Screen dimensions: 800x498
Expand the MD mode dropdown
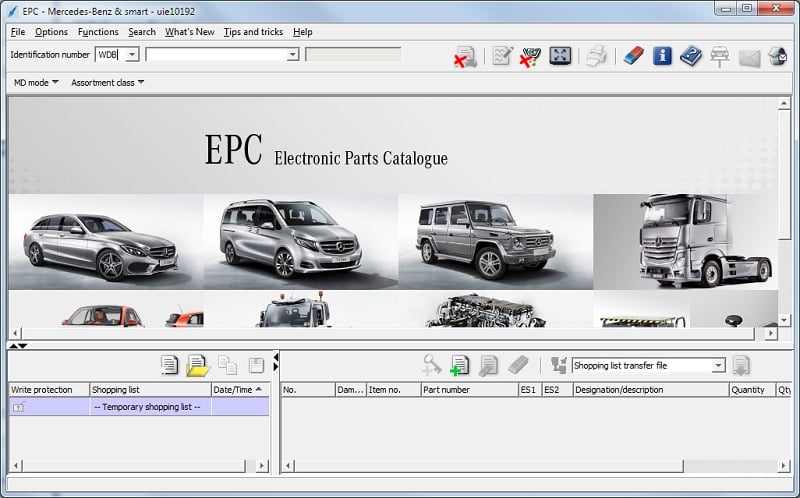coord(36,82)
